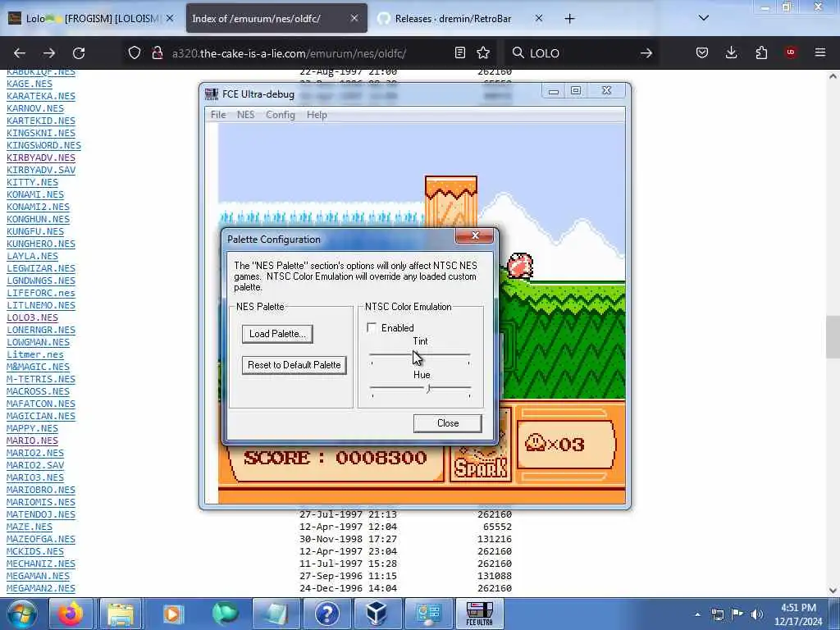Open the LOLO3.NES link
Screen dimensions: 840x630
point(32,317)
